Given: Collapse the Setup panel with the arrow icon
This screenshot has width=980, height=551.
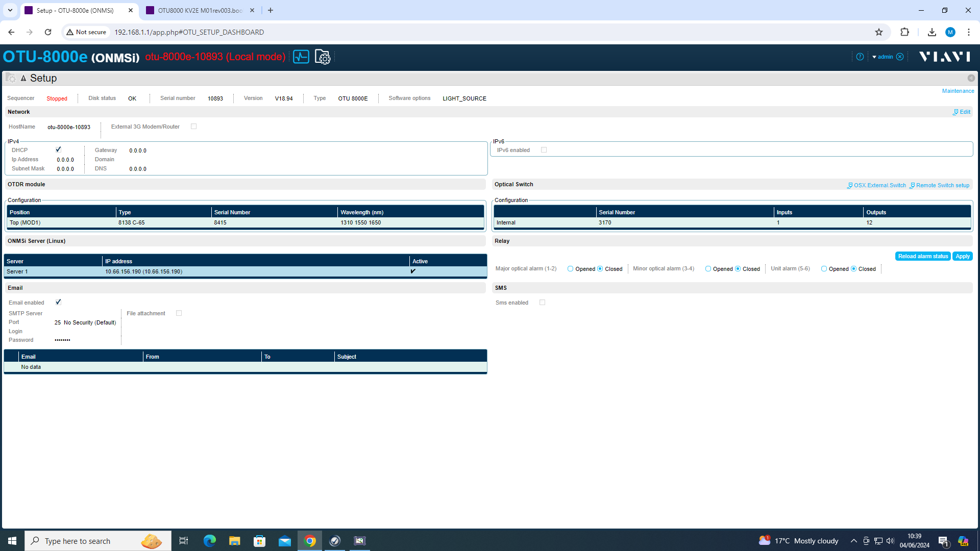Looking at the screenshot, I should click(971, 78).
